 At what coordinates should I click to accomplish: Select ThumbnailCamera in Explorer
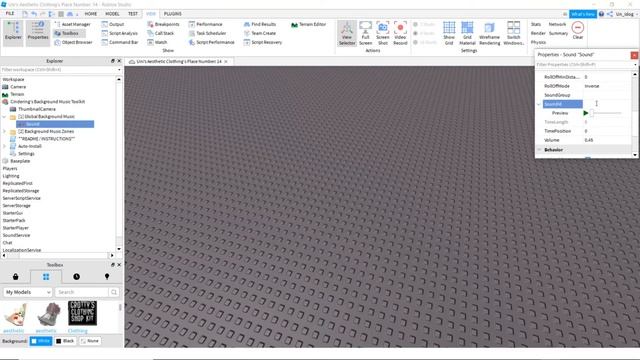click(37, 109)
